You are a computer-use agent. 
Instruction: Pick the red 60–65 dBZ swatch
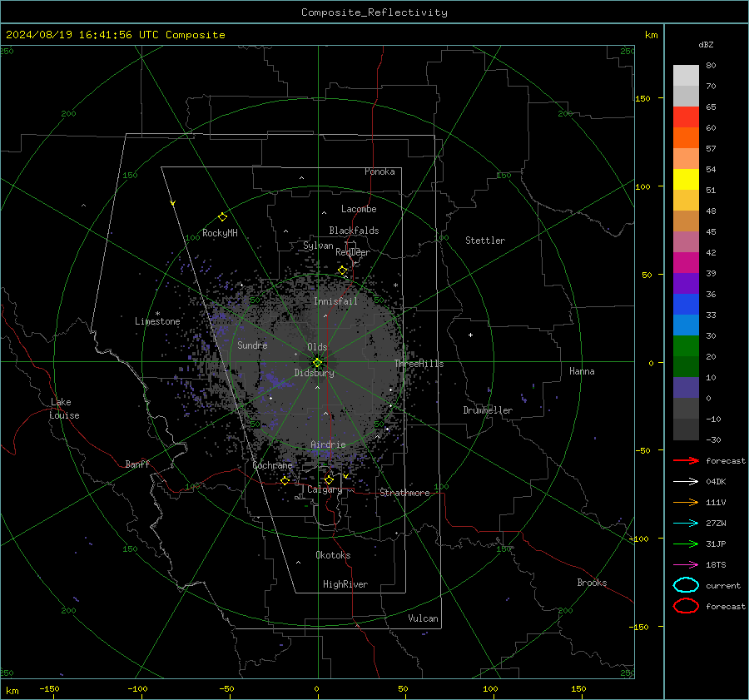(x=686, y=117)
